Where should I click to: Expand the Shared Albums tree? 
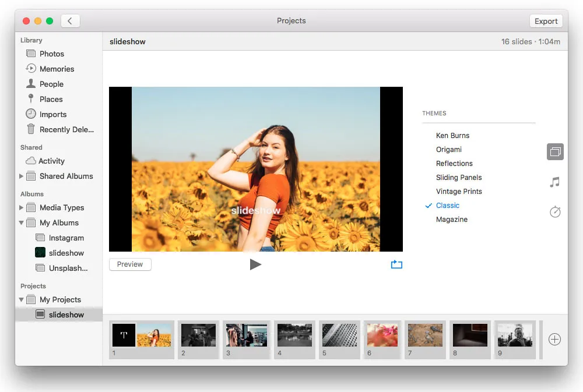(22, 176)
